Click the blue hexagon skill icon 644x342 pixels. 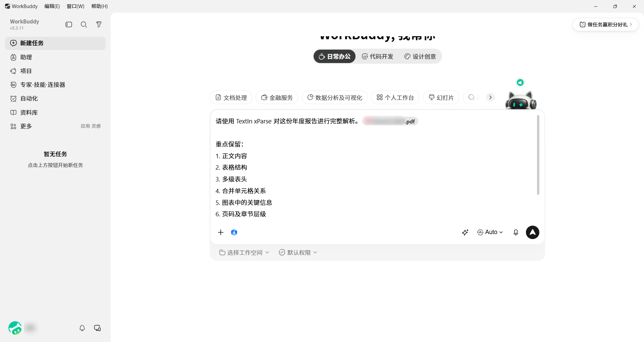point(234,232)
